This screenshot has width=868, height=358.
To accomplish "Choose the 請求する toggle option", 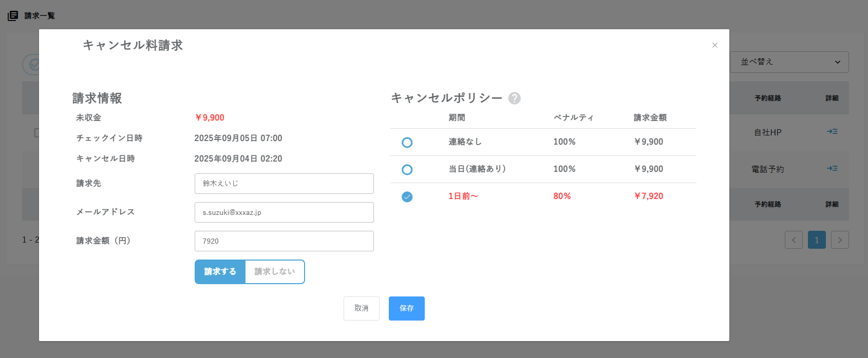I will (x=220, y=272).
